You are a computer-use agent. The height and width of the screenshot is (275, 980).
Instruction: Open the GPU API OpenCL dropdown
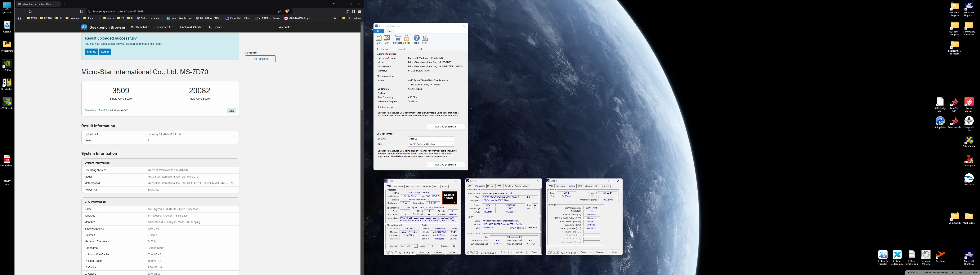click(x=431, y=139)
